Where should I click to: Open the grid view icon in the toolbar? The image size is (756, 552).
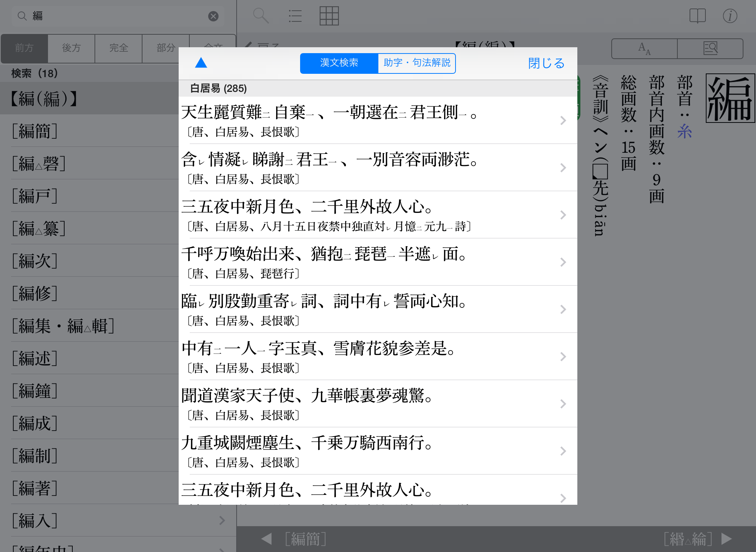tap(329, 16)
